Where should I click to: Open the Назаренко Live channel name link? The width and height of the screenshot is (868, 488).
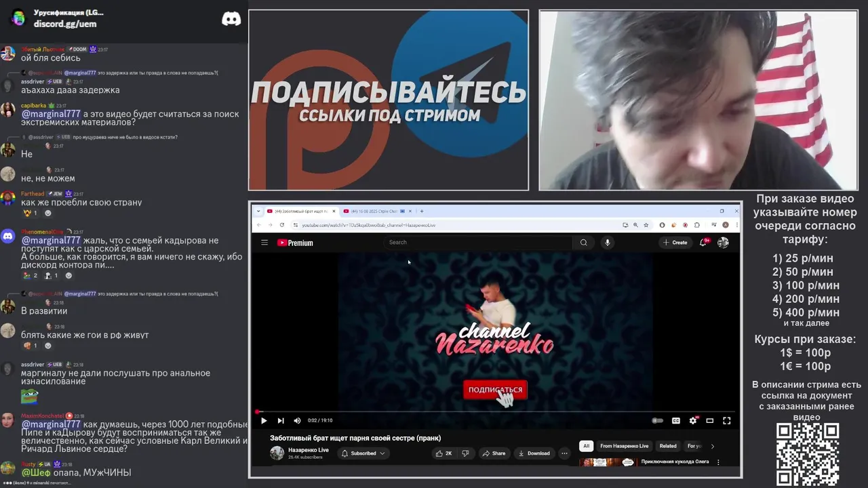point(309,450)
